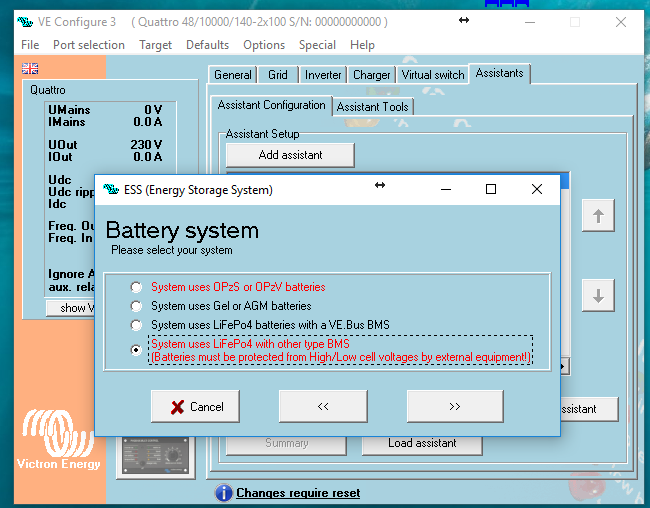The height and width of the screenshot is (508, 650).
Task: Click Load assistant button
Action: pyautogui.click(x=422, y=443)
